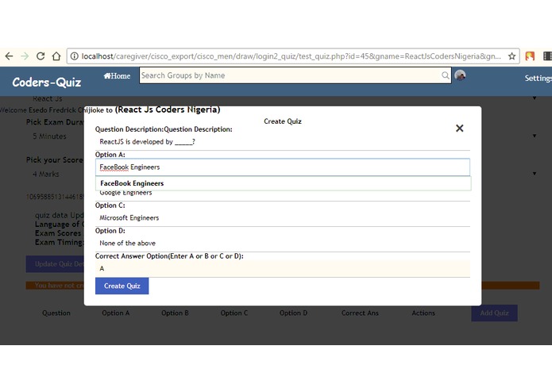Click the Option A input field
Image resolution: width=552 pixels, height=392 pixels.
[282, 167]
